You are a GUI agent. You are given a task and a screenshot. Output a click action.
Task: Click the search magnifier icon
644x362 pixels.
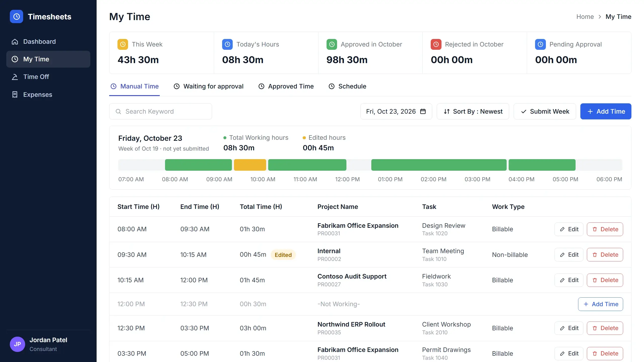[x=118, y=111]
